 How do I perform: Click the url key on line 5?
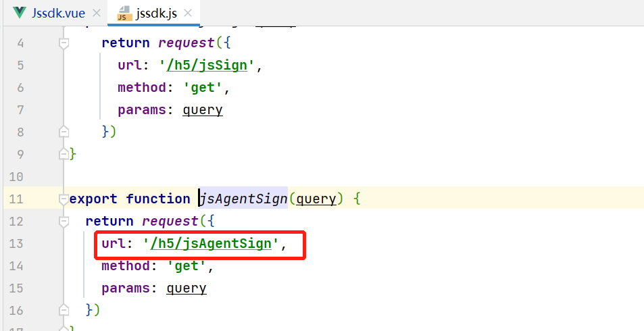[x=130, y=66]
